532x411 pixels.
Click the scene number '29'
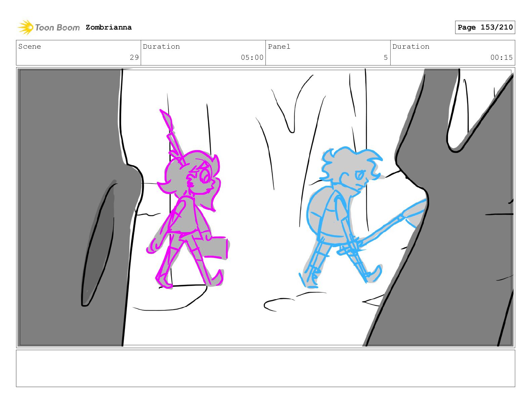(x=134, y=57)
